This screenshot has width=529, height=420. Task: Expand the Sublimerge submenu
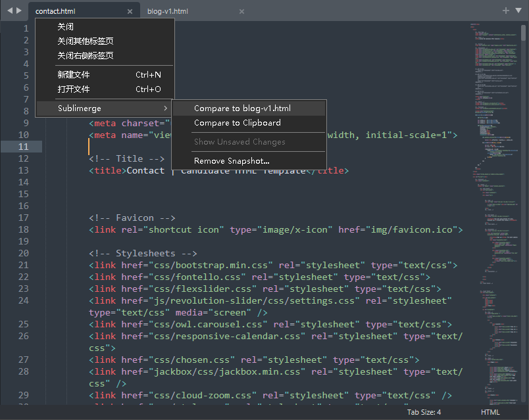tap(79, 108)
